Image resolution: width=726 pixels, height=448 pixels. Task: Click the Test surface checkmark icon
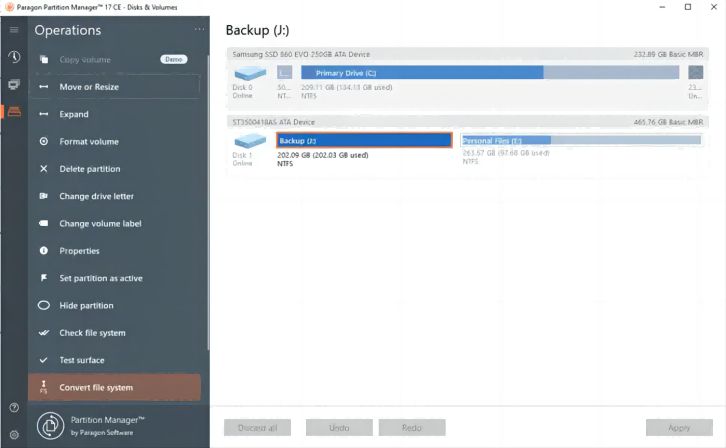click(x=44, y=360)
